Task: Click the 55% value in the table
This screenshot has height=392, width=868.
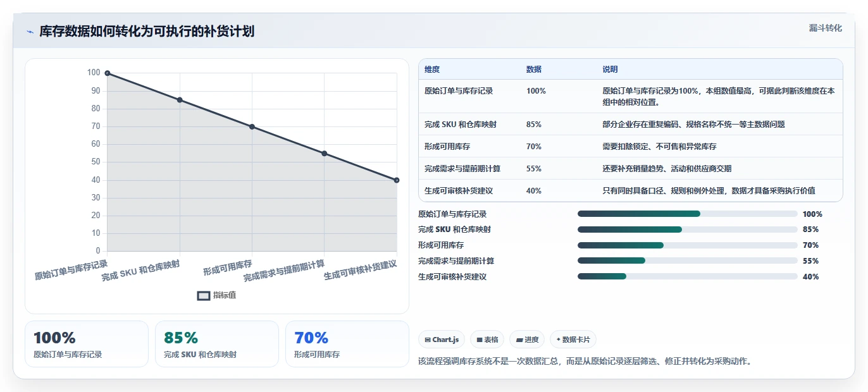Action: 534,169
